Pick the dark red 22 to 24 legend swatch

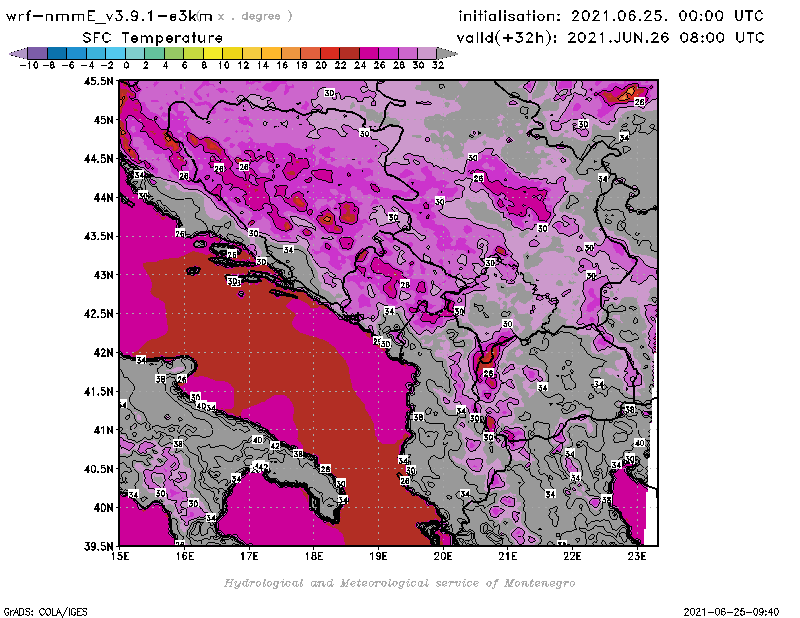[349, 53]
